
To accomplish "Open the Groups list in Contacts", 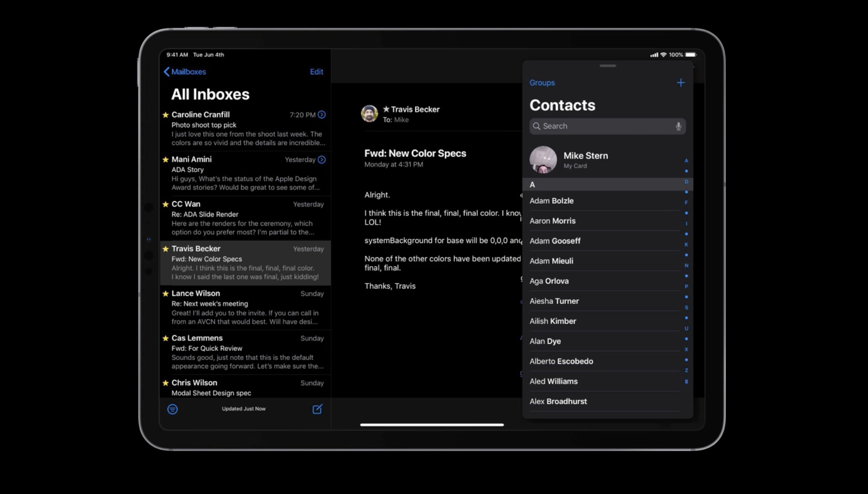I will pos(542,83).
